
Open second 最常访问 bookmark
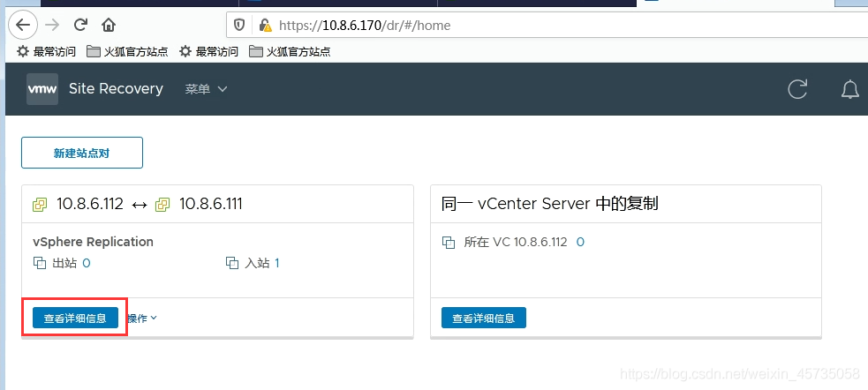point(208,51)
